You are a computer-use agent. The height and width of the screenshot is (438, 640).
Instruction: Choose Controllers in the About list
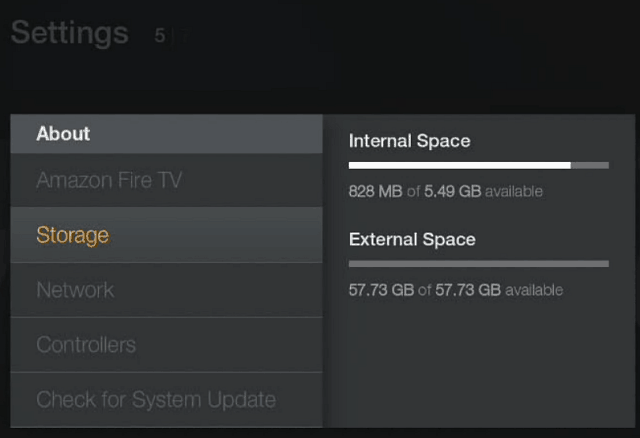[167, 345]
